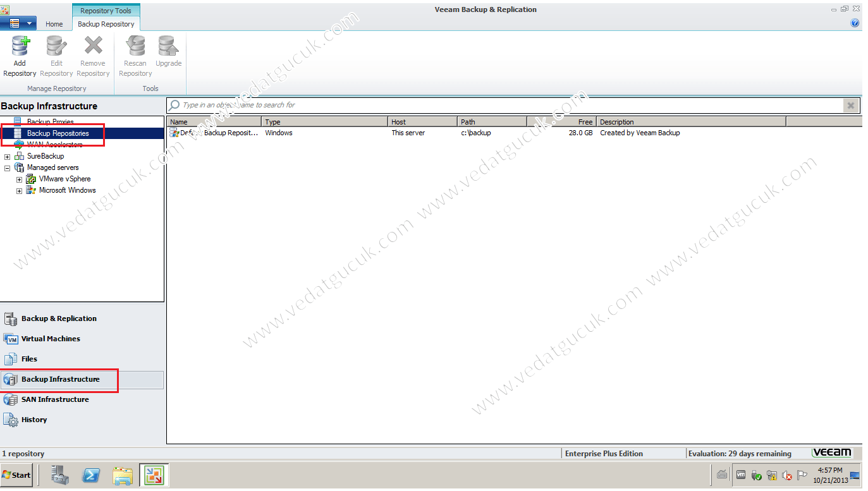Click the search box for object names

[504, 105]
